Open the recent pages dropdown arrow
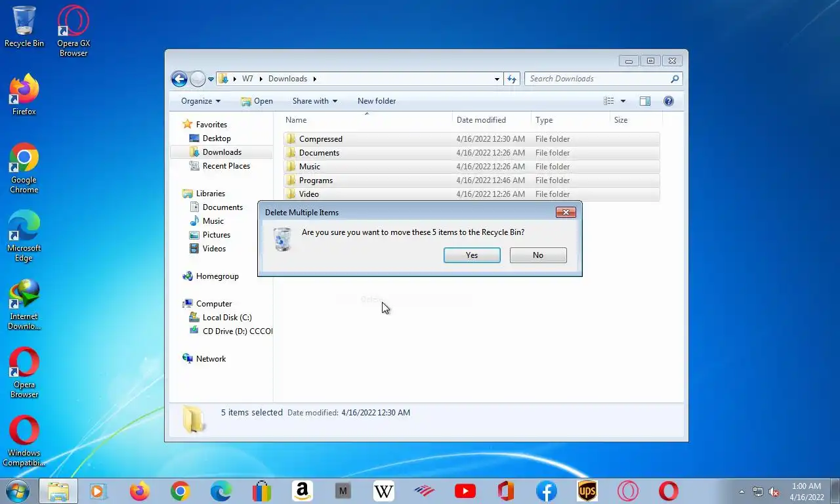840x504 pixels. pyautogui.click(x=211, y=79)
